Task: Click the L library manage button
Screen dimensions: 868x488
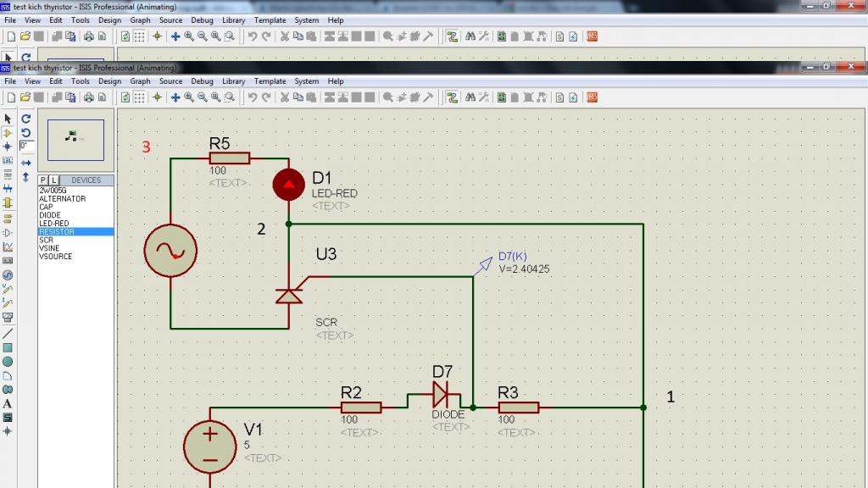Action: pyautogui.click(x=53, y=180)
